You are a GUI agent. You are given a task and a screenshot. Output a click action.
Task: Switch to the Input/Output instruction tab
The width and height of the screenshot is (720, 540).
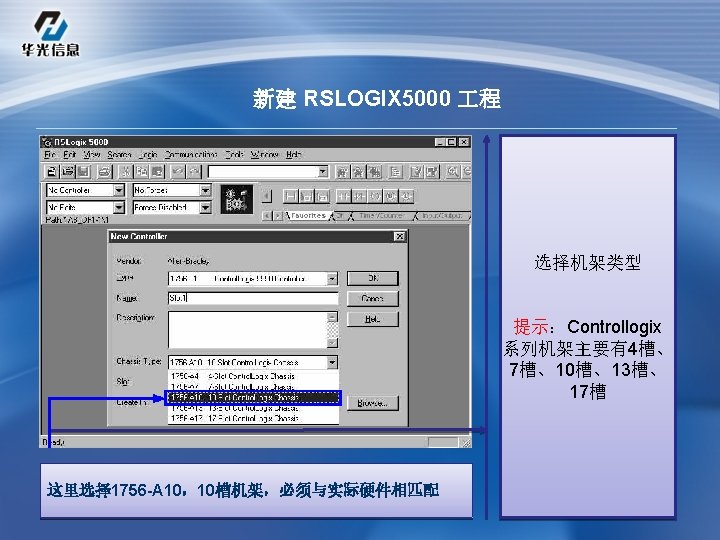click(x=442, y=215)
